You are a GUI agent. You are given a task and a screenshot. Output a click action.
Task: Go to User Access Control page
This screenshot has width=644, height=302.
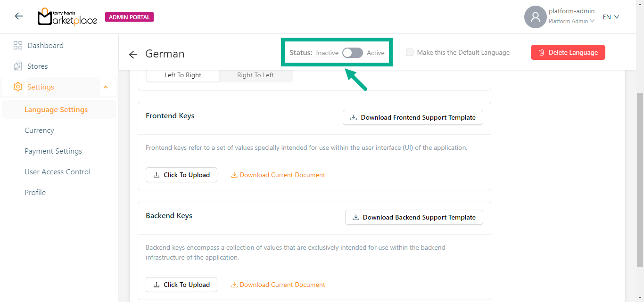[x=58, y=172]
